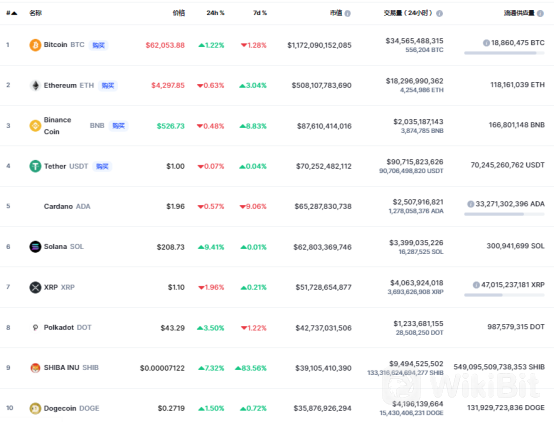This screenshot has width=554, height=422.
Task: Click Bitcoin price $62,053.88
Action: coord(165,45)
